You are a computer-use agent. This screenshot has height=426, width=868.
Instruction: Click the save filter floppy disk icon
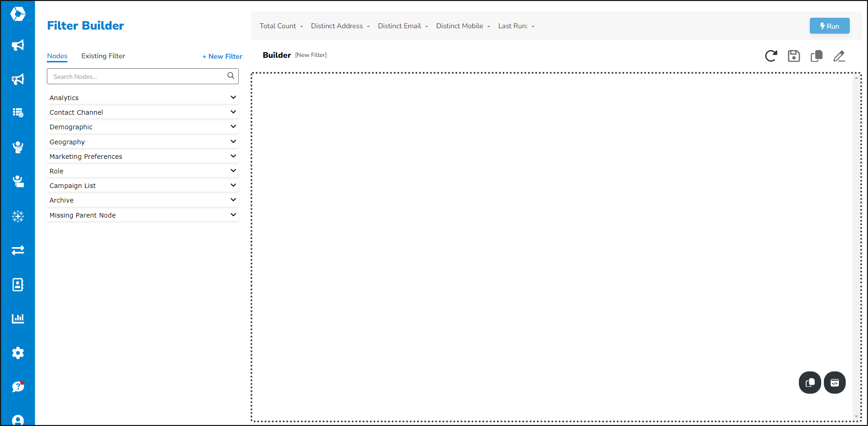click(x=793, y=56)
